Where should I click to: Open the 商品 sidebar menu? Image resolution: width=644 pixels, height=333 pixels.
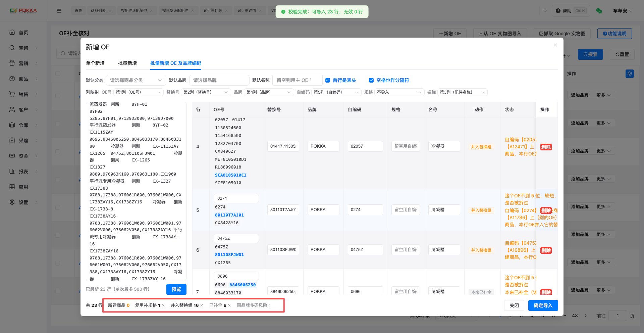(23, 79)
